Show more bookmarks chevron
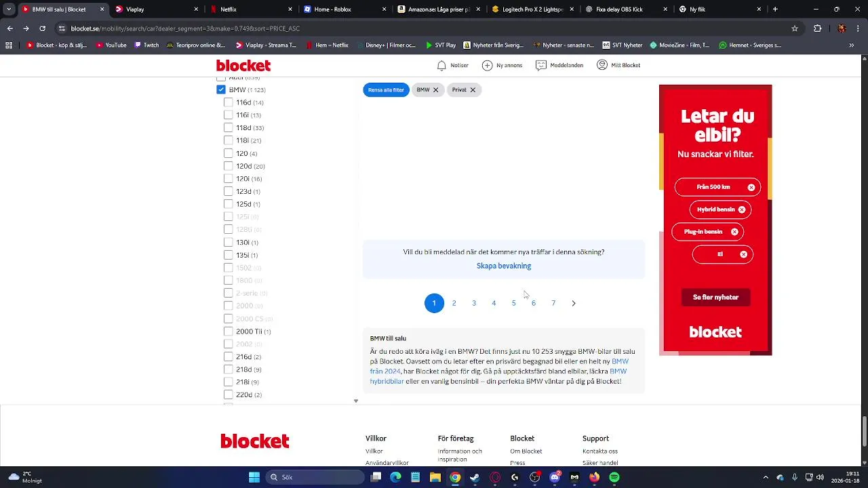 coord(851,45)
